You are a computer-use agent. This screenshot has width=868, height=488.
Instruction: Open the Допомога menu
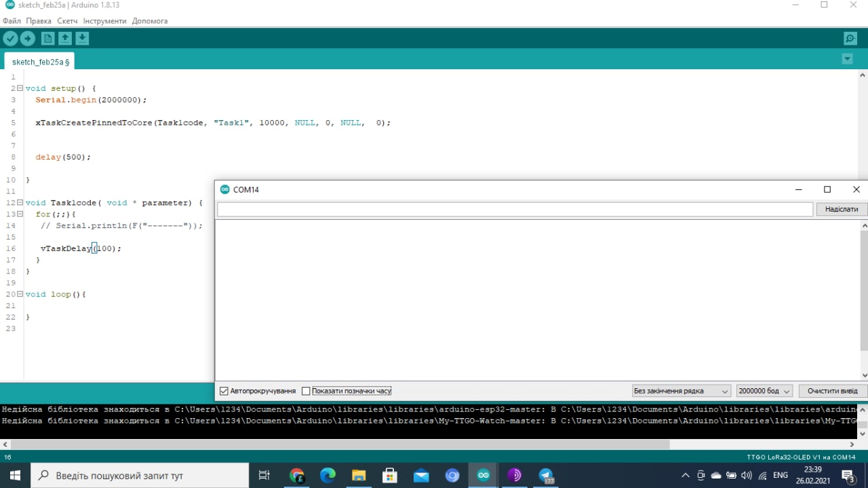150,21
